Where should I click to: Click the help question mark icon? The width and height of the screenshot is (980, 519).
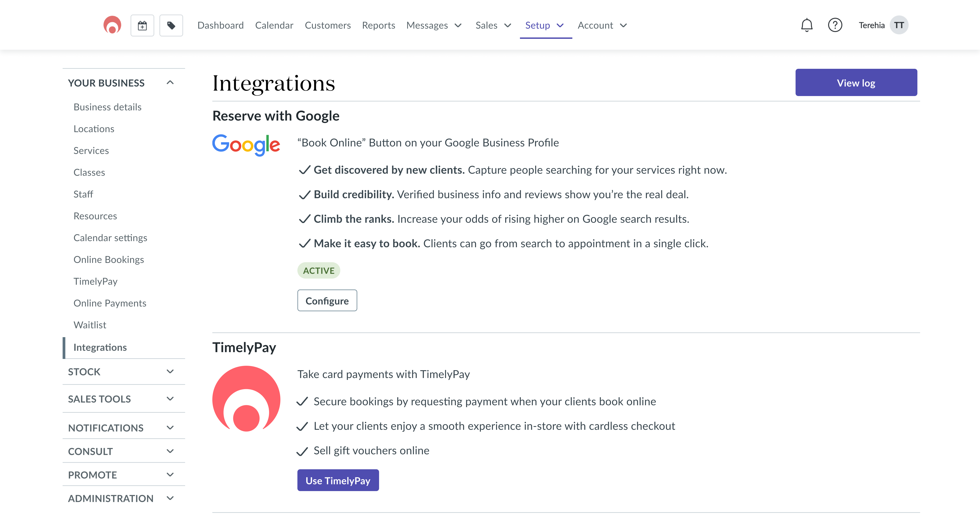[835, 25]
